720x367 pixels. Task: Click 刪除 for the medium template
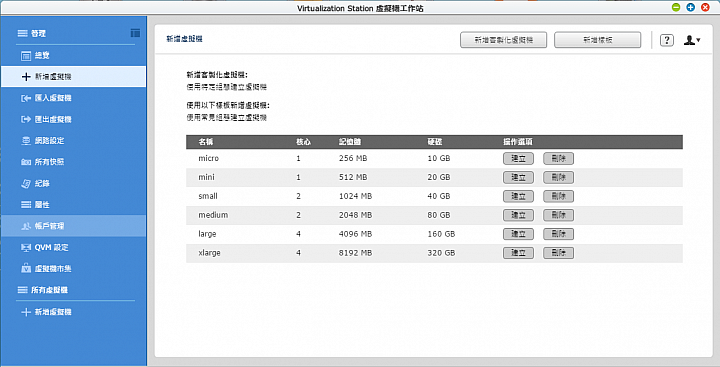click(558, 215)
